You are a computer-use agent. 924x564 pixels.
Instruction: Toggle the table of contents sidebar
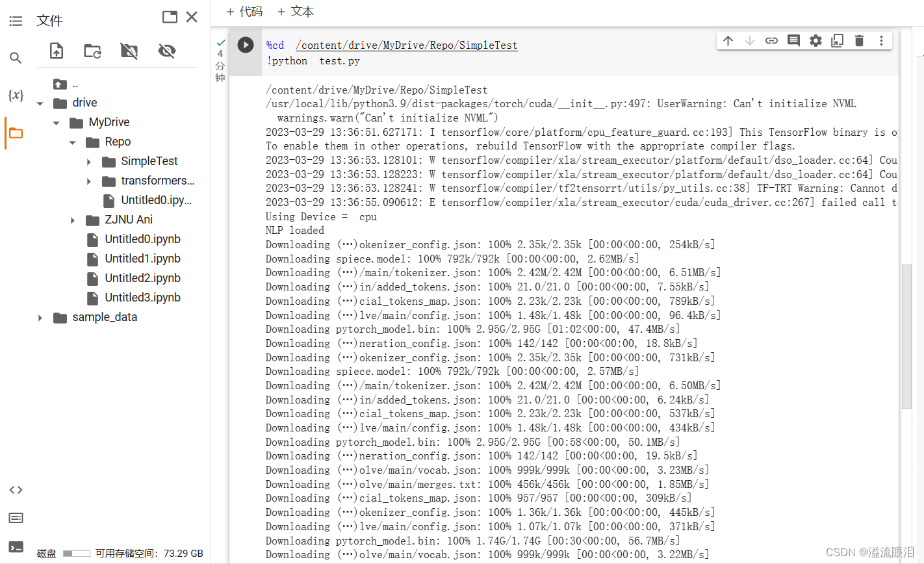point(16,19)
